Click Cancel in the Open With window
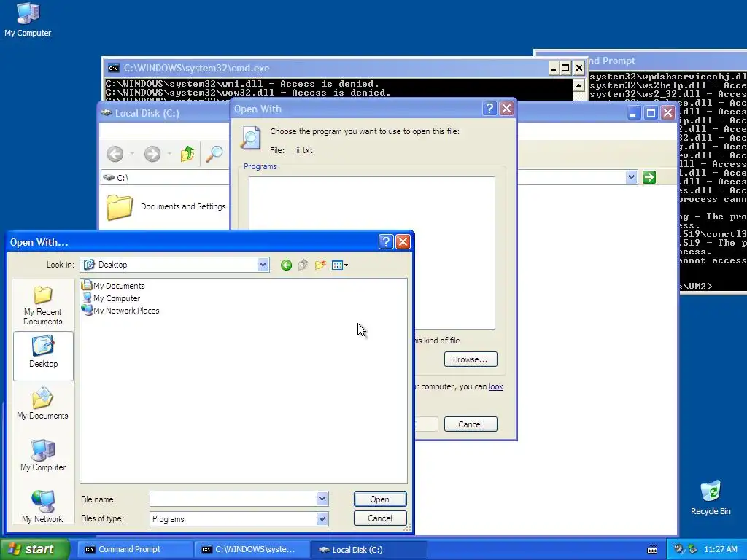747x560 pixels. [471, 424]
